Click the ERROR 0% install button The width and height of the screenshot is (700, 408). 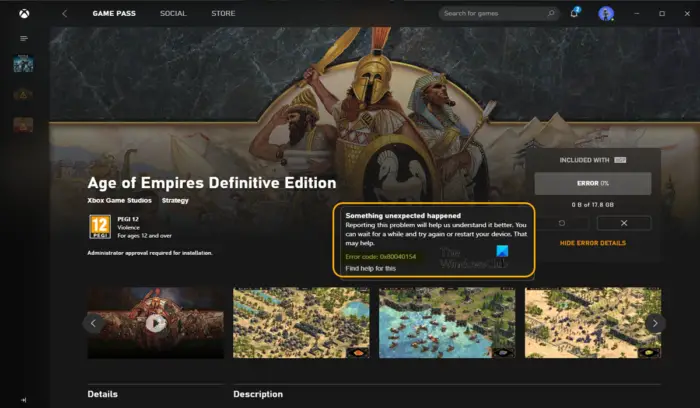point(593,183)
